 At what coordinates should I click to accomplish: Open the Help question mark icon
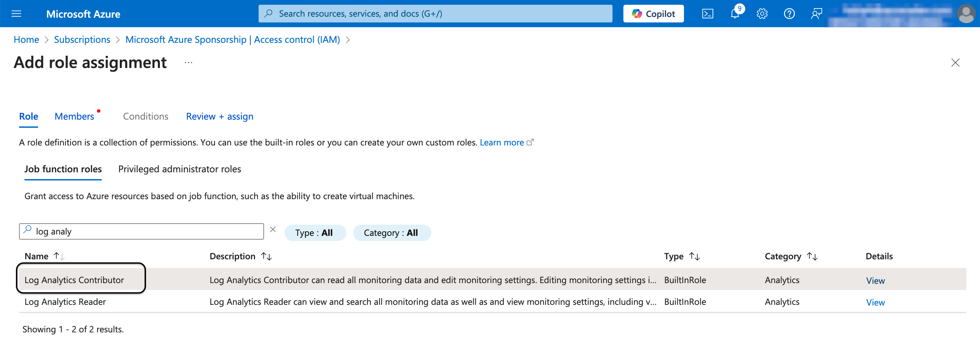789,14
